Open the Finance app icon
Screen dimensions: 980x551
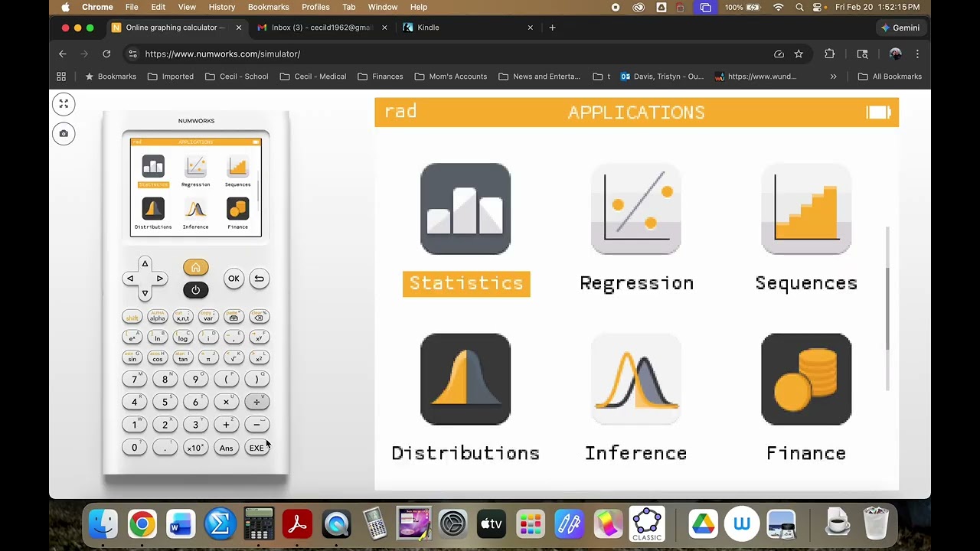click(806, 379)
